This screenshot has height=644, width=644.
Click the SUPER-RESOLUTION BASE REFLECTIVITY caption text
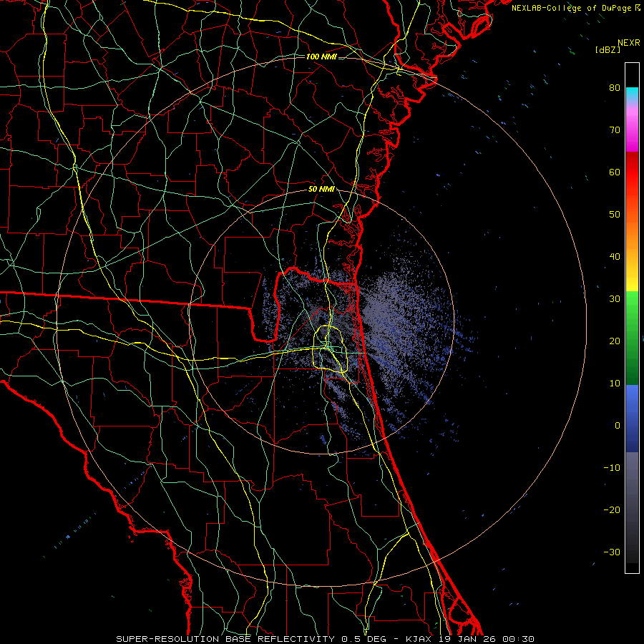225,639
